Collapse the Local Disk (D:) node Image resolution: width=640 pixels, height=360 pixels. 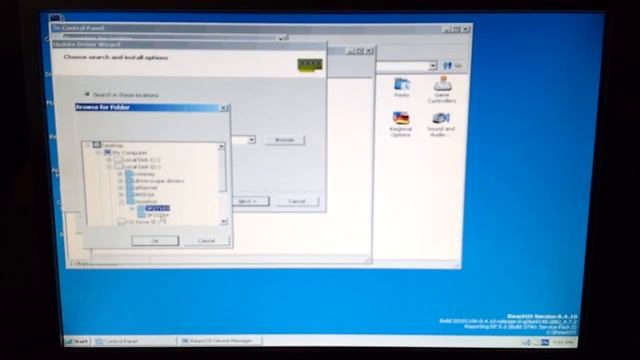click(109, 167)
